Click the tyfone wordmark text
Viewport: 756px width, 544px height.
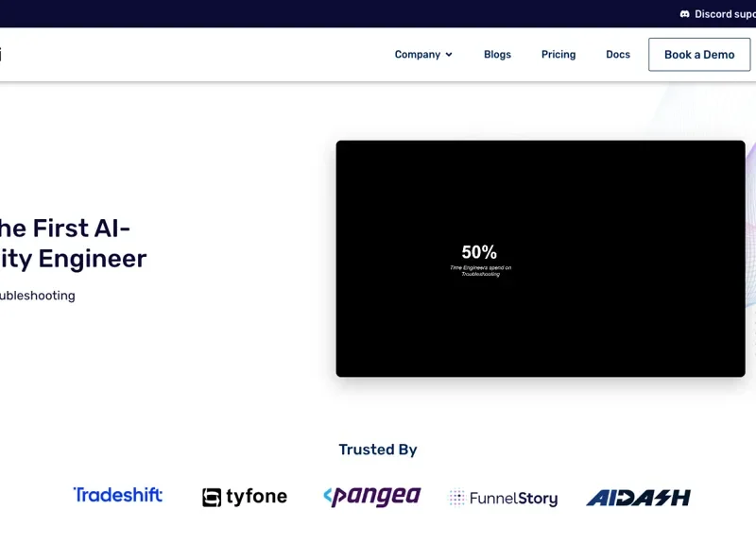[x=256, y=497]
